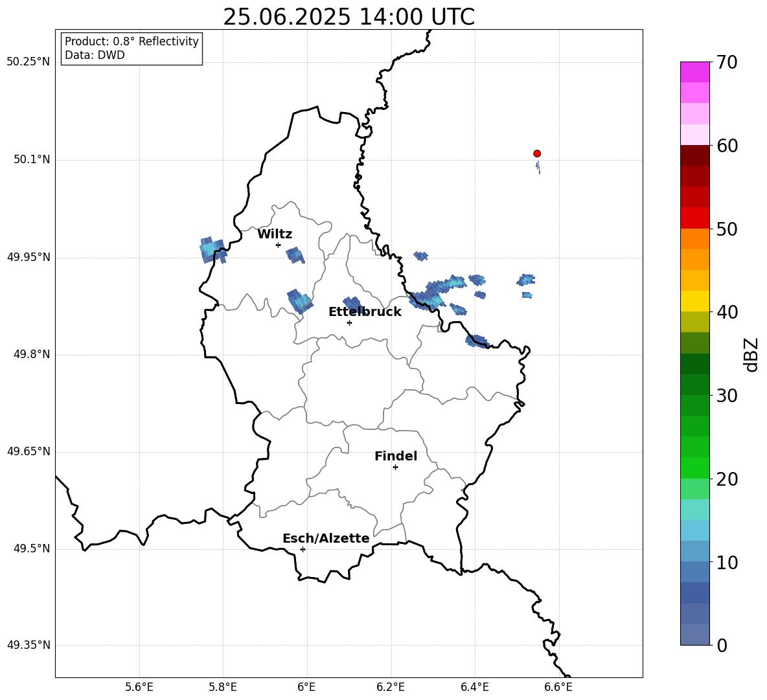This screenshot has width=767, height=700.
Task: Click the 6°E longitude label
Action: click(x=306, y=687)
